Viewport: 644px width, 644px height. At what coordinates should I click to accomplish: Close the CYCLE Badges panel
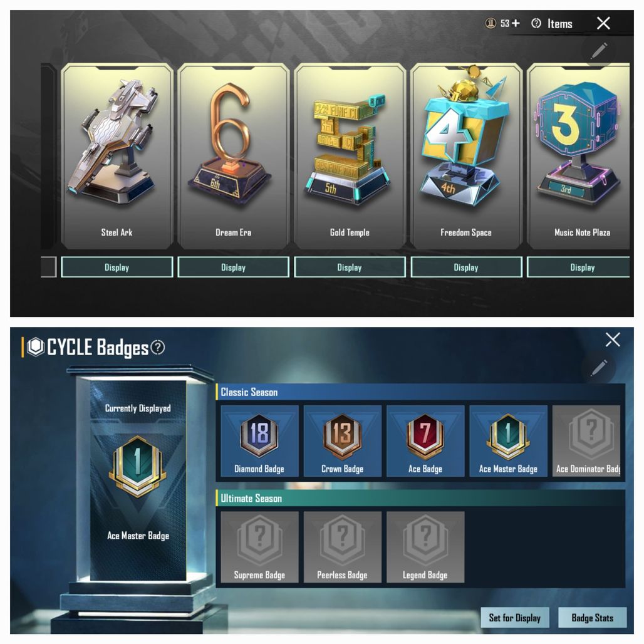(613, 340)
